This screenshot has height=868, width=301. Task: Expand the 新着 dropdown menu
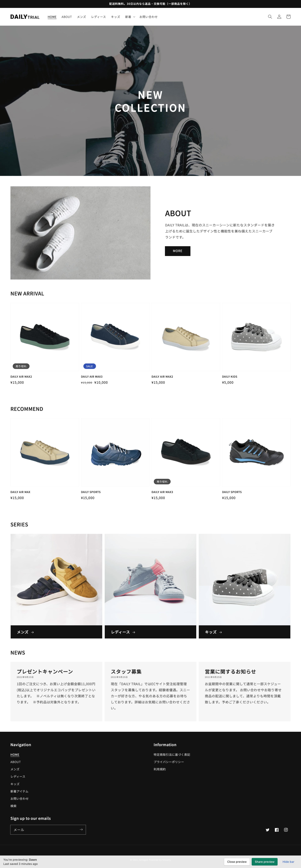(130, 17)
